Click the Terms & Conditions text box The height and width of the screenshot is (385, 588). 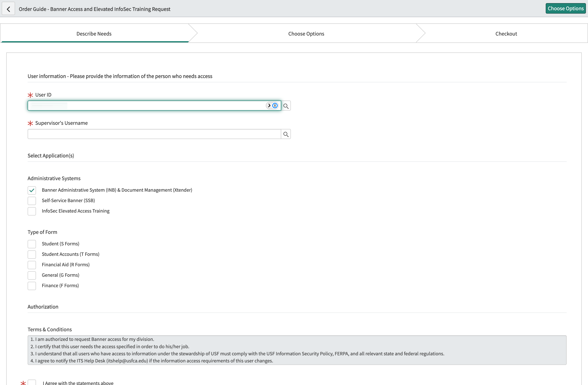click(x=297, y=350)
